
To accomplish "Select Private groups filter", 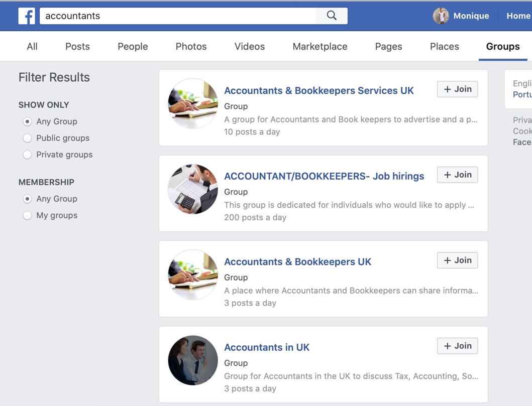I will [x=28, y=155].
